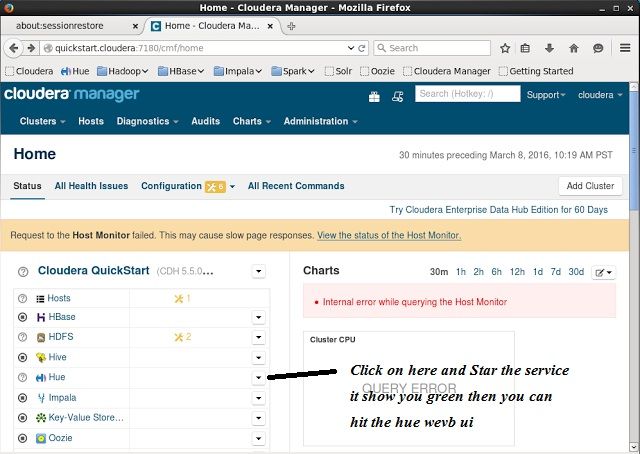Select the Status tab
640x454 pixels.
point(27,186)
